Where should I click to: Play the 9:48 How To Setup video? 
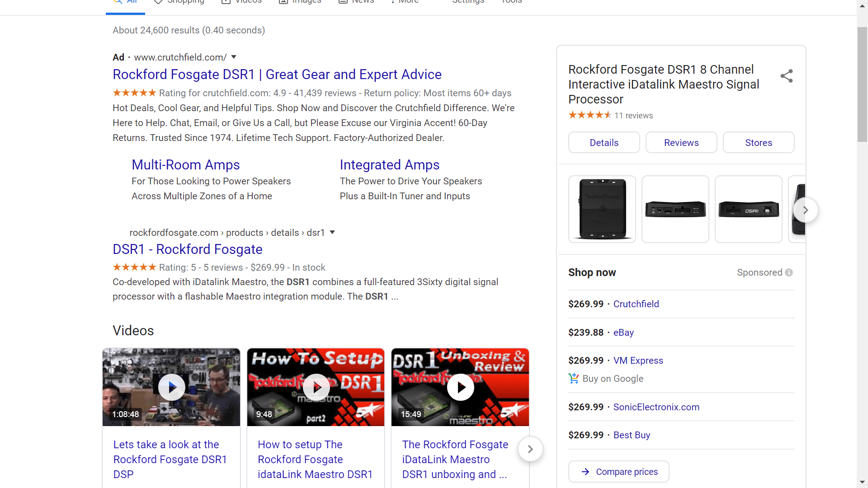[x=316, y=387]
